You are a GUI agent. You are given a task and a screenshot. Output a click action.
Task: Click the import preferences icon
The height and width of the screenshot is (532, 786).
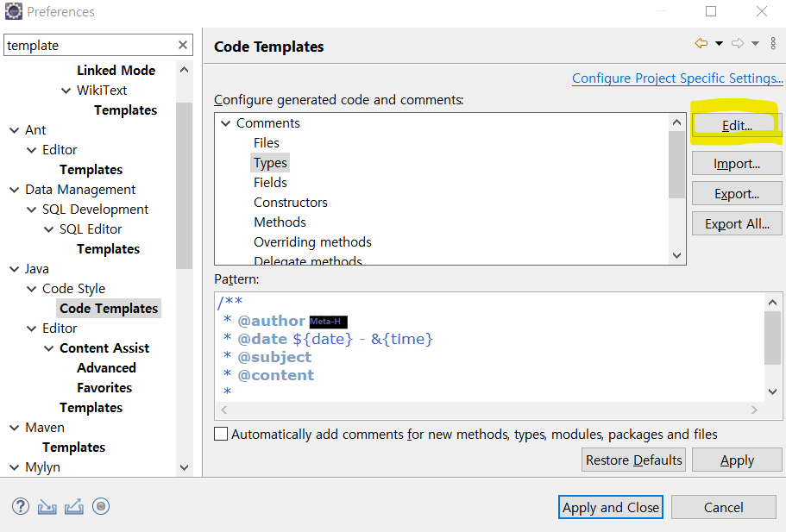pos(47,507)
